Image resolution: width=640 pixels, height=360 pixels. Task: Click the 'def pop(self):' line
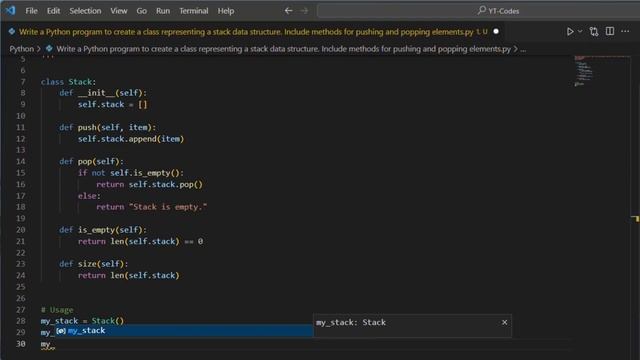91,161
